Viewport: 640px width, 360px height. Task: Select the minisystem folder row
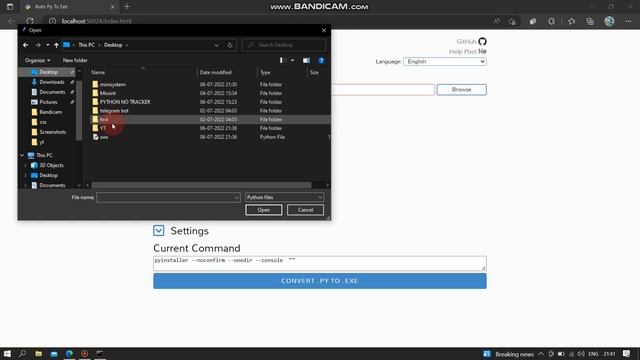coord(210,84)
